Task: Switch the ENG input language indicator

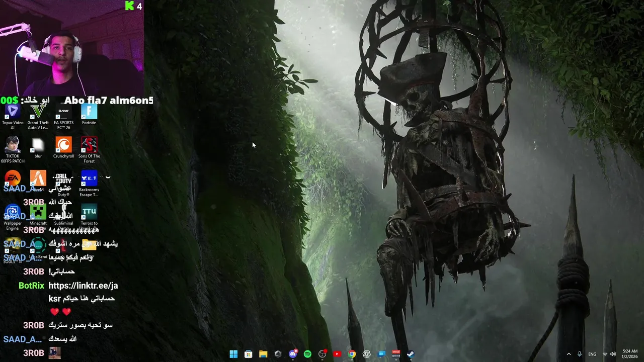Action: [592, 354]
